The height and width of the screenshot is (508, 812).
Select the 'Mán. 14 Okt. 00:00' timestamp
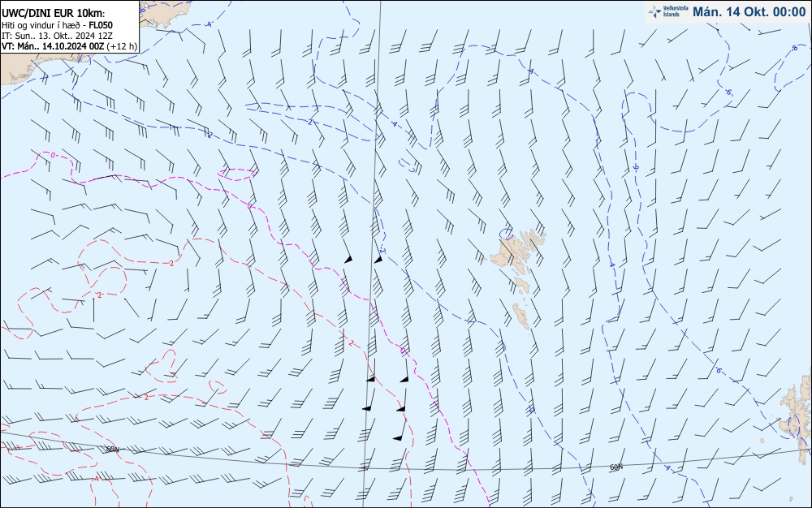coord(749,12)
